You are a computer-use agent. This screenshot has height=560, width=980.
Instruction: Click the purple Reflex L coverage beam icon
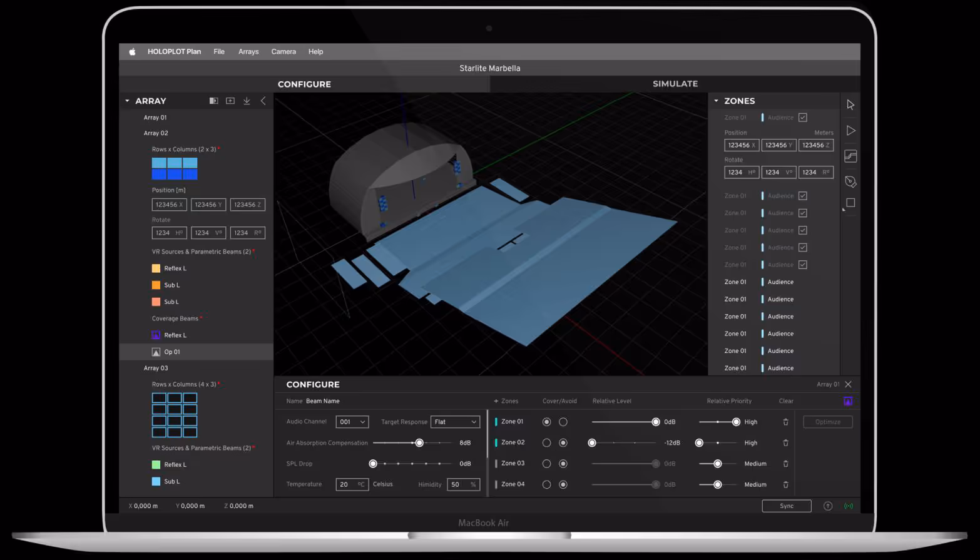pyautogui.click(x=156, y=335)
